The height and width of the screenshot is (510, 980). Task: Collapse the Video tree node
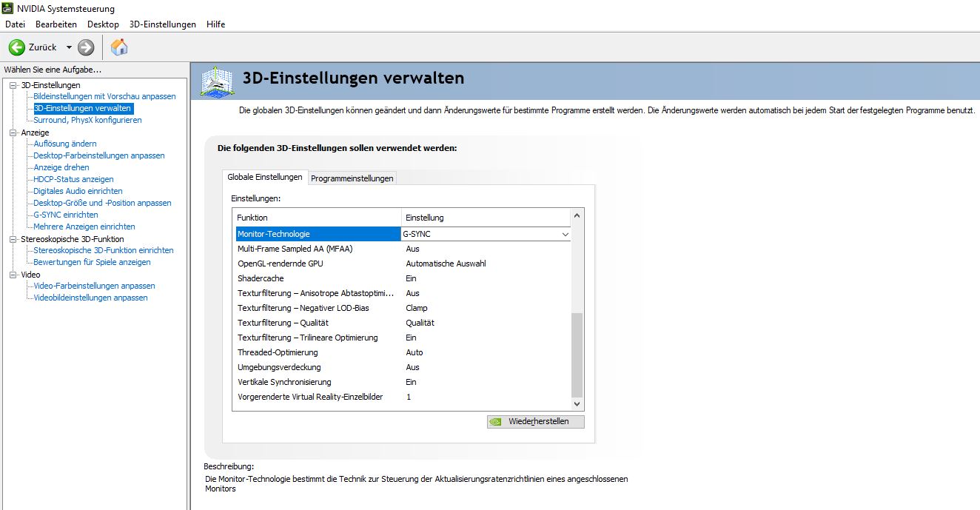tap(13, 275)
